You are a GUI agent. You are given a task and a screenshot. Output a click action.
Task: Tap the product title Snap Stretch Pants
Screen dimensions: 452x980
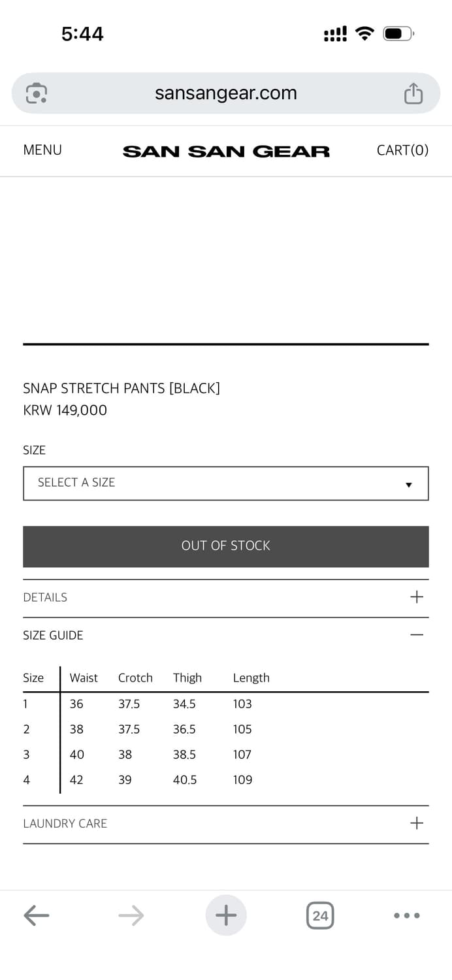(x=121, y=388)
